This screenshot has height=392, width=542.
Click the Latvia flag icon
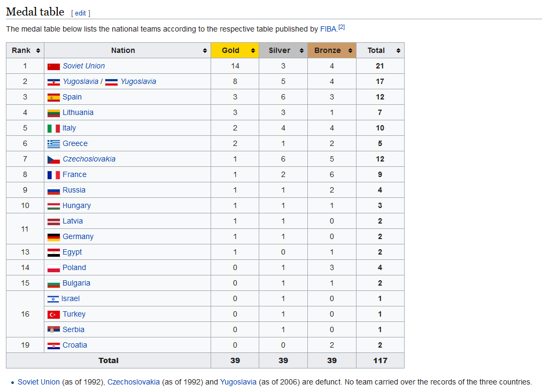pos(53,222)
